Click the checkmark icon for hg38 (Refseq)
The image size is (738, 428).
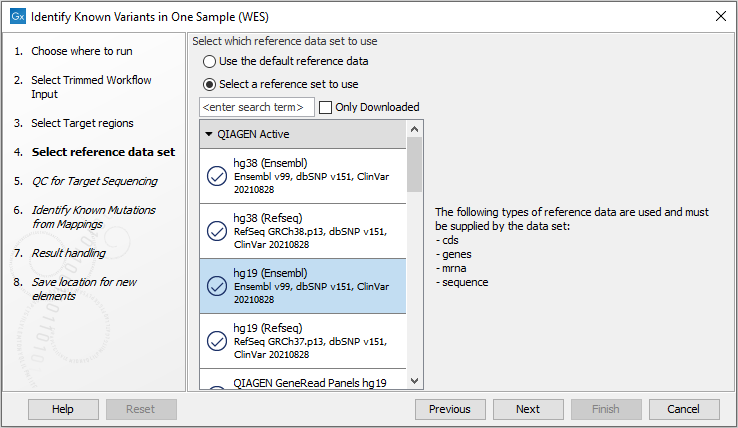(217, 231)
